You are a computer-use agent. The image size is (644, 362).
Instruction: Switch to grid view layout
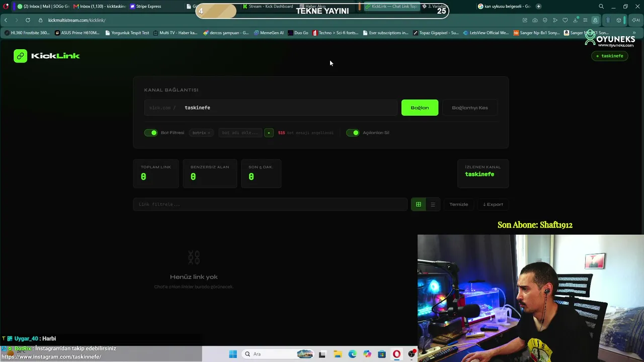click(418, 205)
